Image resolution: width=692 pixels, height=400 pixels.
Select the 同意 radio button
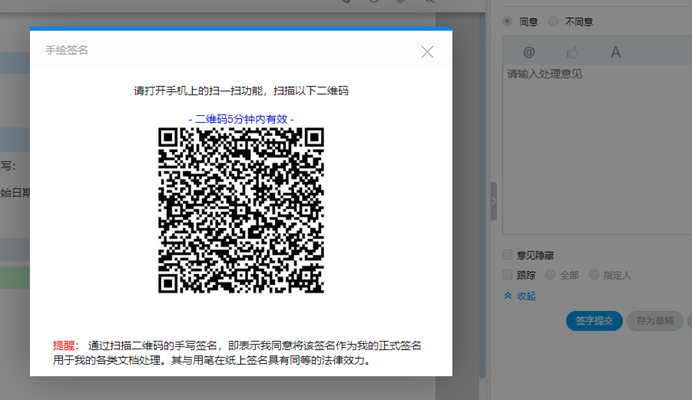click(x=508, y=21)
